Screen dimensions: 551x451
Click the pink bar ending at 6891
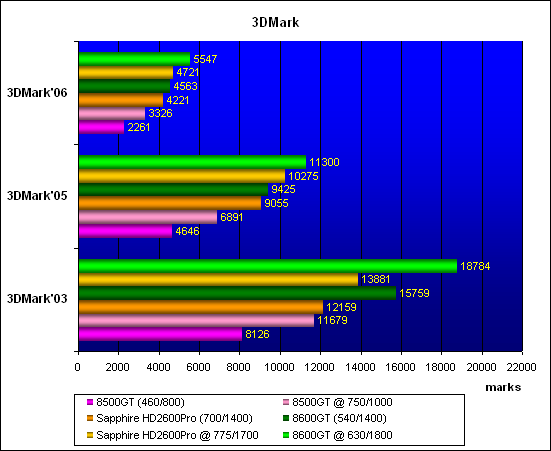coord(148,217)
